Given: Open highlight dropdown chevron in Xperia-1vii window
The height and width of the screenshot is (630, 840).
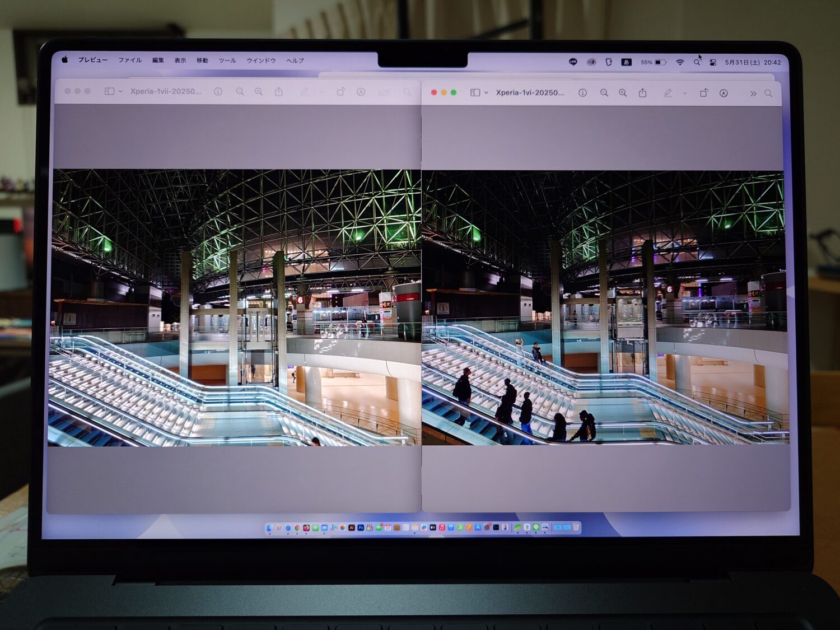Looking at the screenshot, I should coord(321,92).
